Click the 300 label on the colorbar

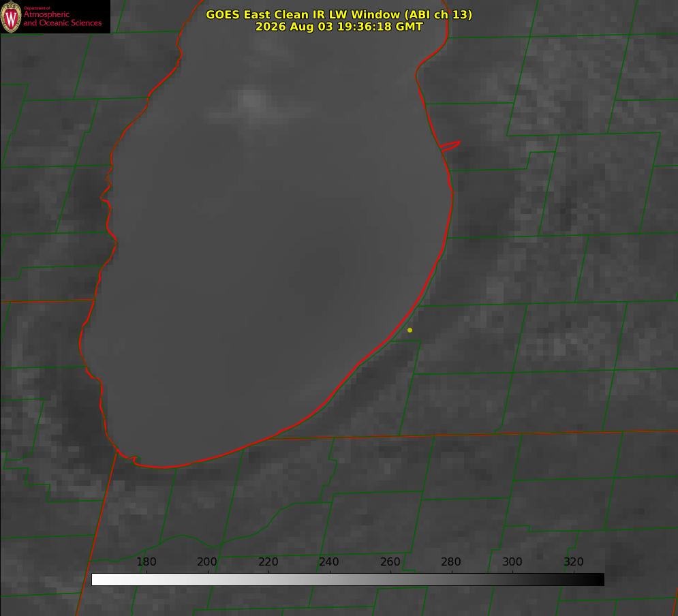click(512, 561)
